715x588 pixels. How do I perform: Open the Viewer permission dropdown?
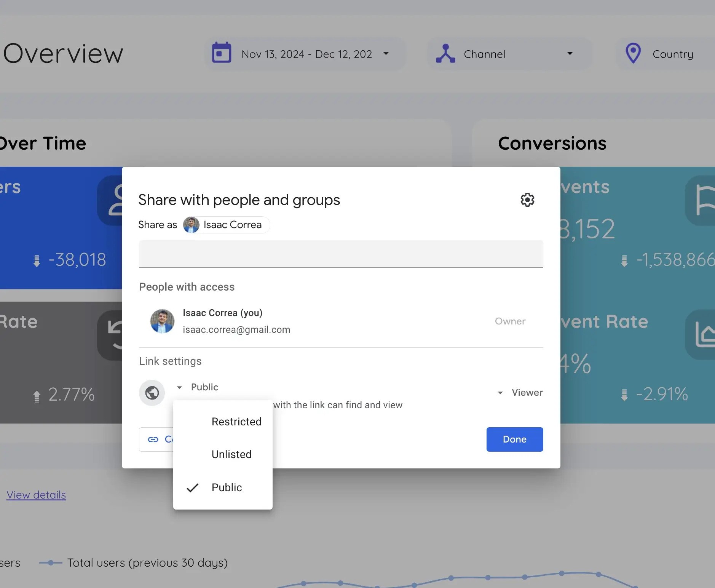click(500, 393)
